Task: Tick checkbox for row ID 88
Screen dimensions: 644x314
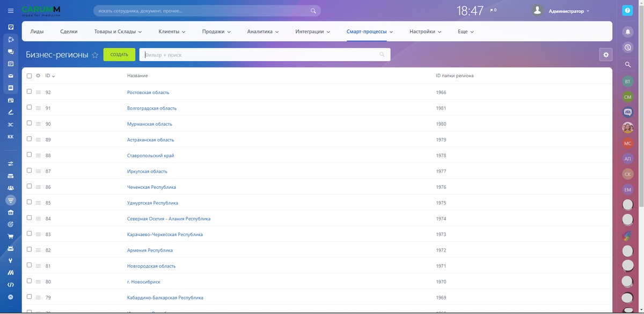Action: [x=29, y=155]
